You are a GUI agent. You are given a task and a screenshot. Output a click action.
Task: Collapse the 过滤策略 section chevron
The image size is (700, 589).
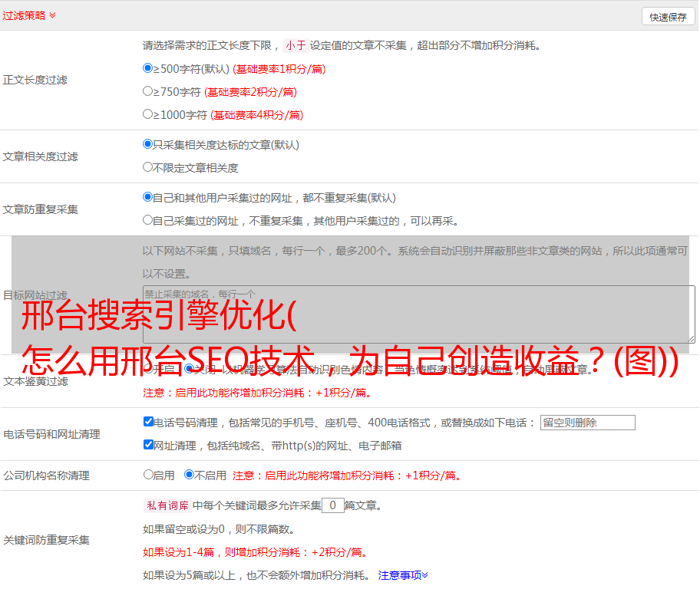tap(52, 15)
